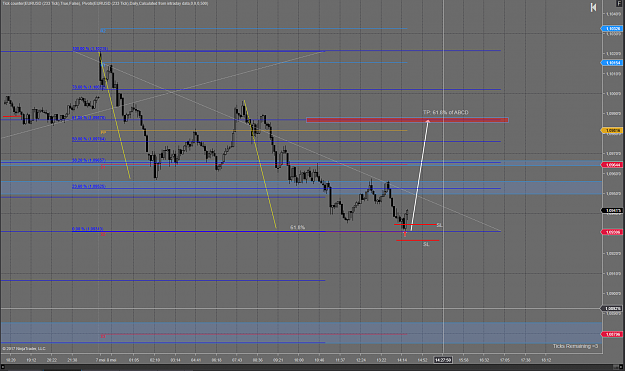Select the 'TP: 61.8% of ABCD' text object
Viewport: 625px width, 371px height.
tap(446, 112)
